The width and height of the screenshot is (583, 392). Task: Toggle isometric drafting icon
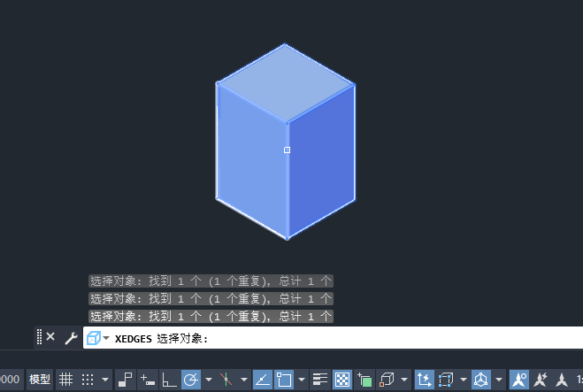point(226,380)
